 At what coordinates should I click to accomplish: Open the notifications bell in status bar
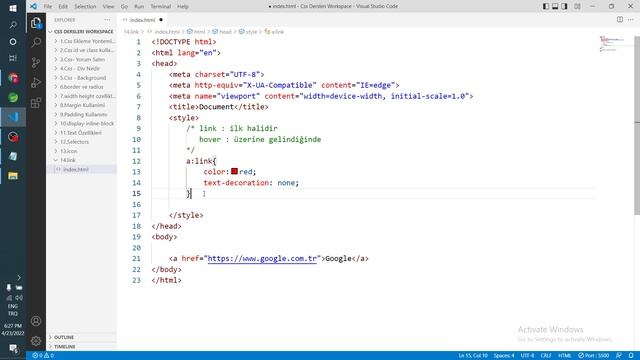point(631,356)
